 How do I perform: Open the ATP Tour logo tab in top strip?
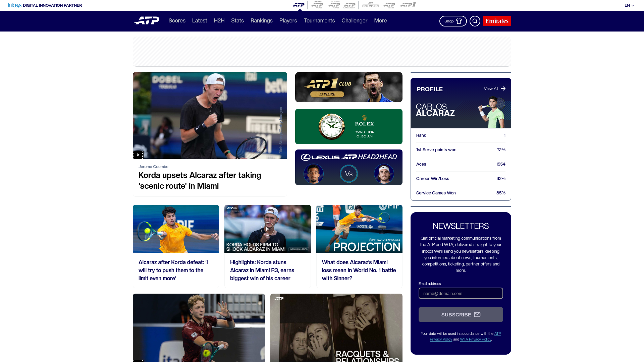click(x=298, y=5)
